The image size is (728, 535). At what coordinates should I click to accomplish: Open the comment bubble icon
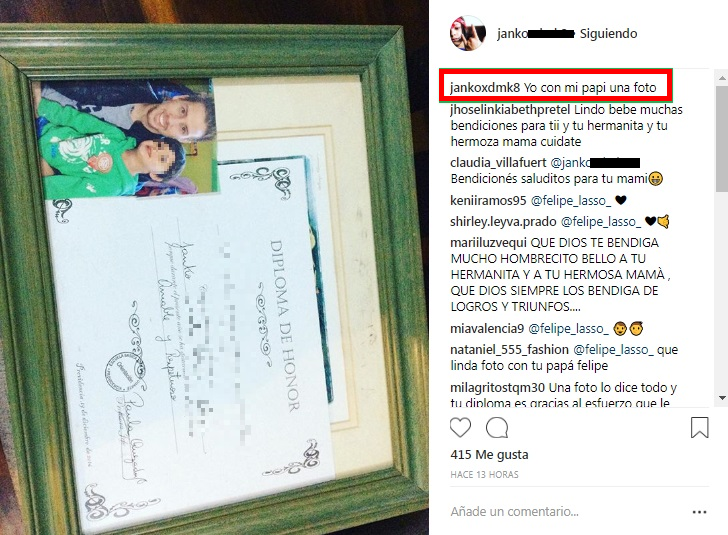[x=497, y=428]
